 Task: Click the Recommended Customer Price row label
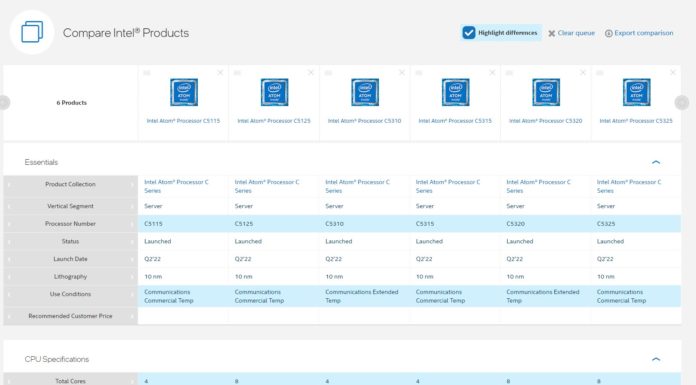pyautogui.click(x=70, y=316)
